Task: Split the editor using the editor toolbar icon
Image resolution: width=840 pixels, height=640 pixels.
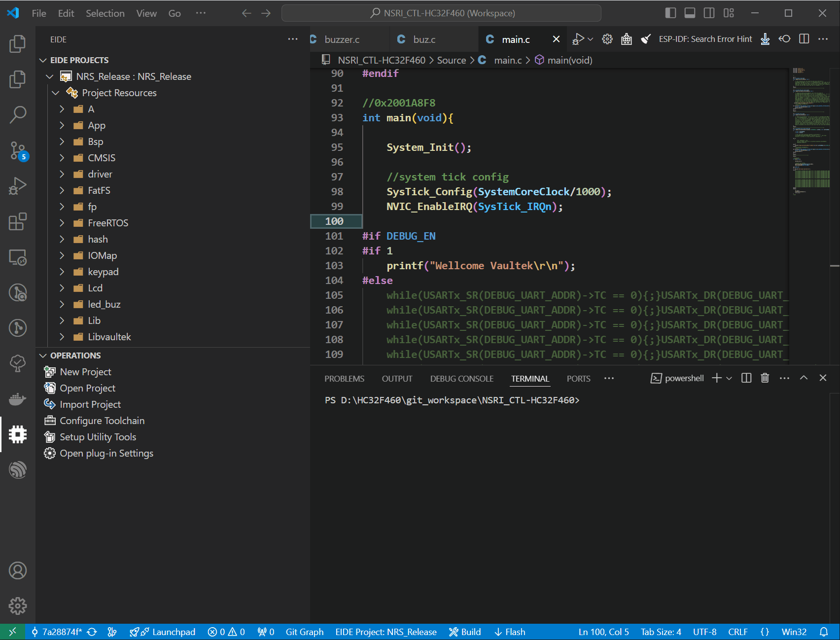Action: pos(804,39)
